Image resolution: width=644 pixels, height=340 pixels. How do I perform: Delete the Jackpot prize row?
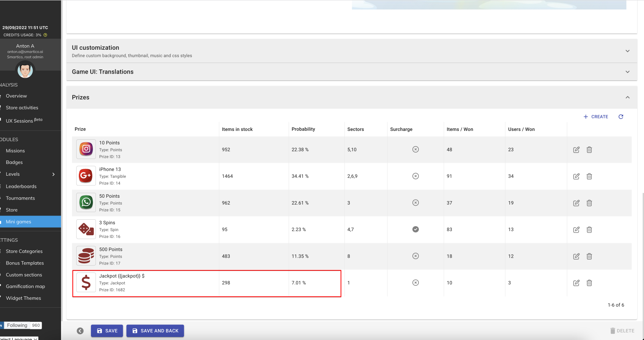click(x=589, y=283)
